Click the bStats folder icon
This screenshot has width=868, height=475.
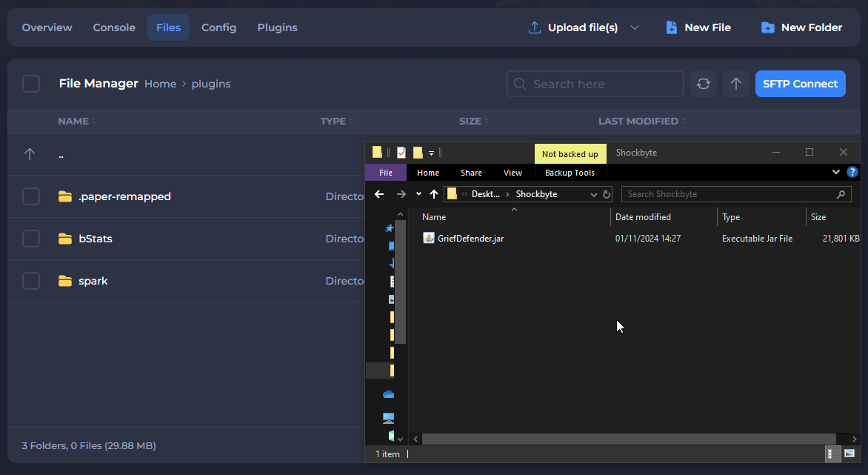(x=65, y=239)
